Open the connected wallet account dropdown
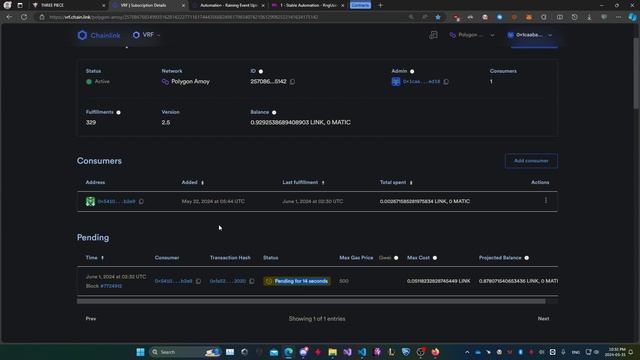 530,35
